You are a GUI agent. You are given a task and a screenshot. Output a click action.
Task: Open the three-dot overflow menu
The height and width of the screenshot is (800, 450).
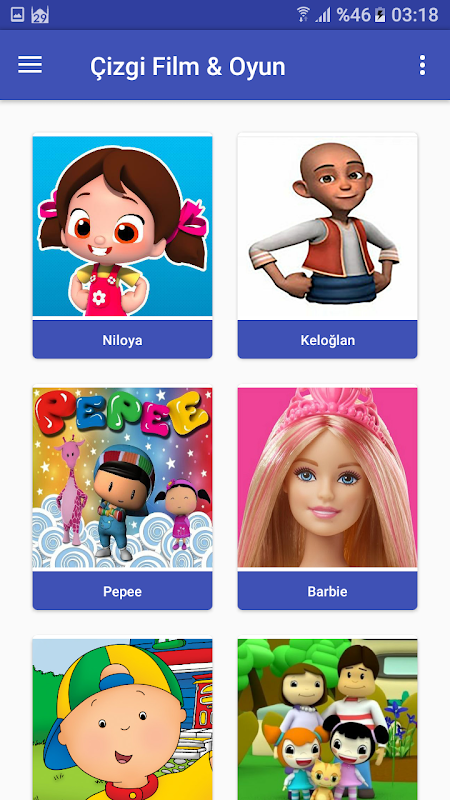[x=422, y=65]
